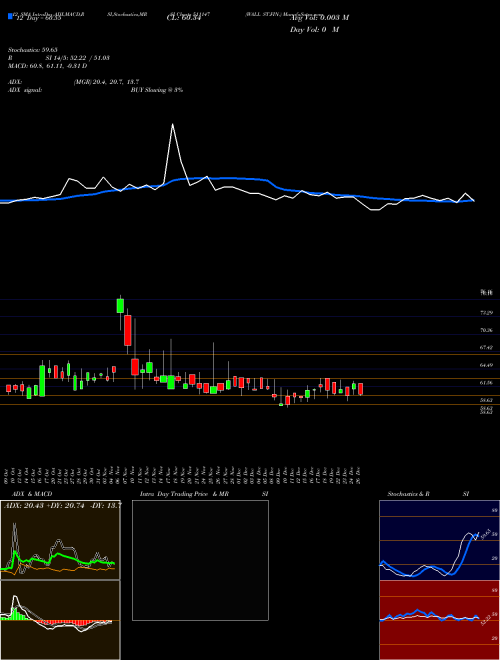Click the 'Avg Vol: 0.003 M' text
The width and height of the screenshot is (500, 660).
pyautogui.click(x=319, y=18)
